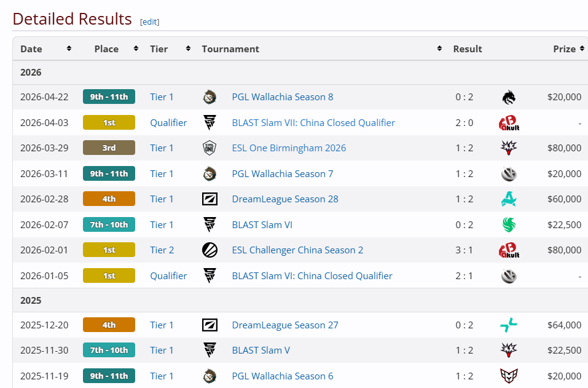Click the DreamLeague Season 28 tournament icon
Screen dimensions: 588x388
coord(210,199)
